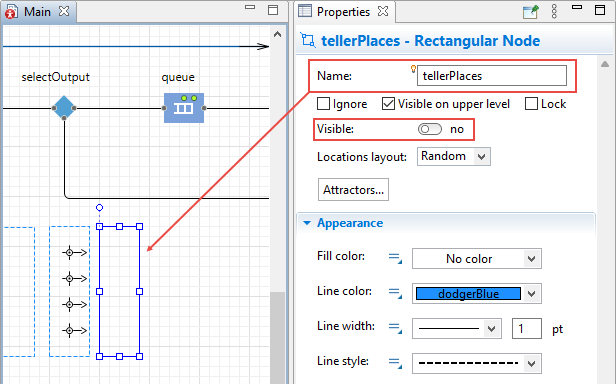Viewport: 616px width, 384px height.
Task: Click the queue label text
Action: pyautogui.click(x=178, y=77)
